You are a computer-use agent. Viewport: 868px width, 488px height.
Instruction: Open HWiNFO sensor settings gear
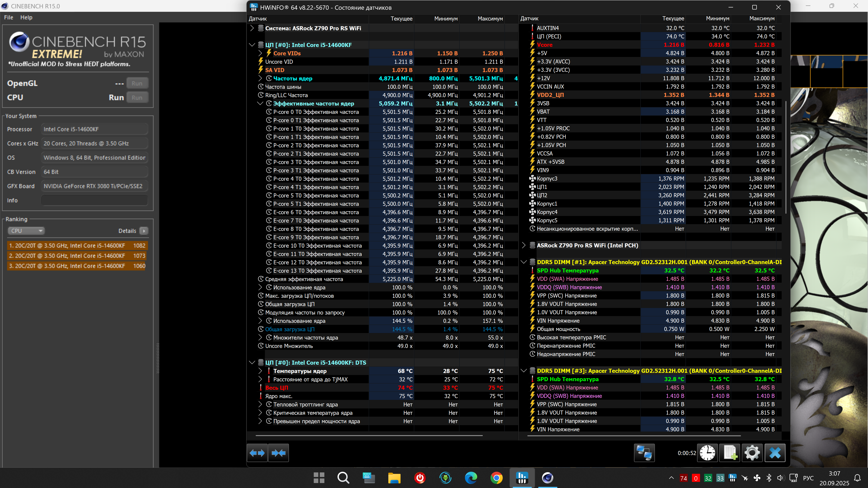tap(752, 453)
